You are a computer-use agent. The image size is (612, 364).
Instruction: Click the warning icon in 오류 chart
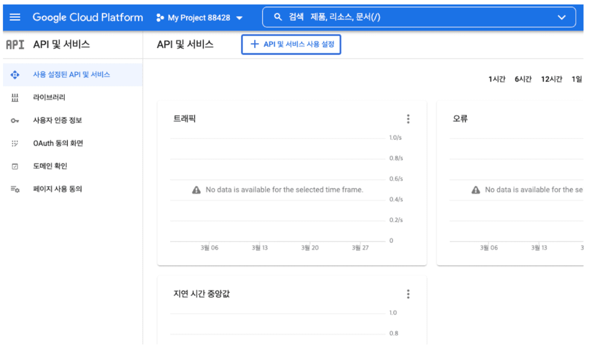pyautogui.click(x=475, y=190)
